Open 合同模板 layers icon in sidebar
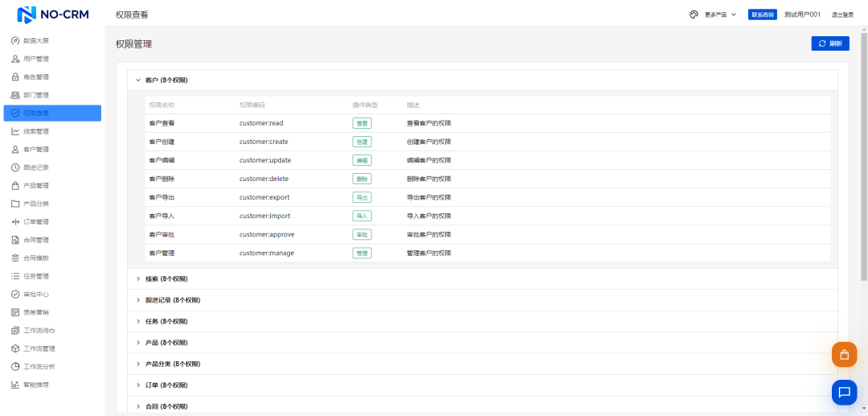 click(x=15, y=258)
